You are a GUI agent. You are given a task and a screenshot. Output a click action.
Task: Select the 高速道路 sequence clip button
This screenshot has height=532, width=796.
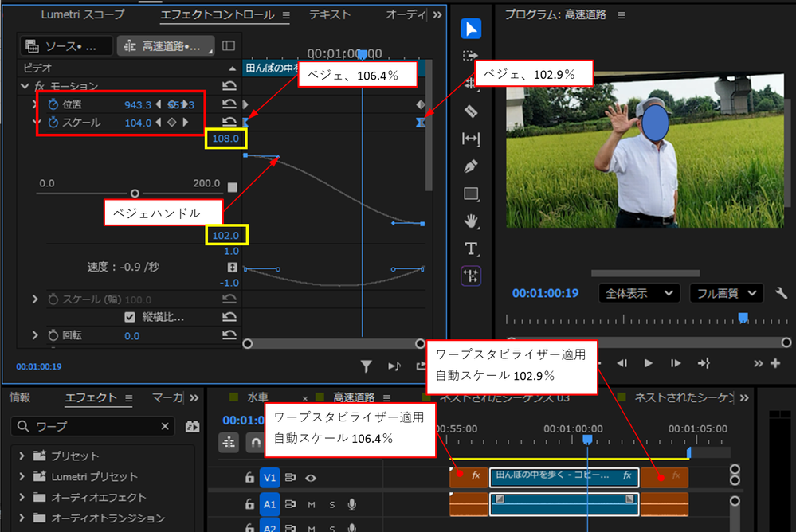pos(166,46)
